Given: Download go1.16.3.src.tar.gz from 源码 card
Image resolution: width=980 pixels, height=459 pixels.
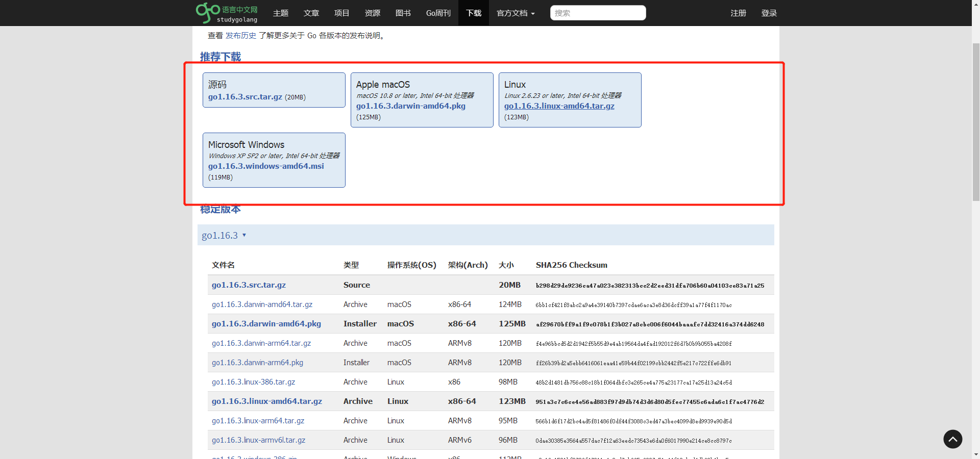Looking at the screenshot, I should 245,97.
